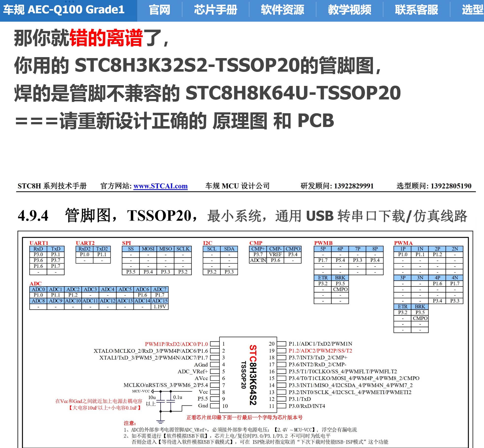Open the 软件资源 menu item
The height and width of the screenshot is (448, 484).
click(x=283, y=10)
